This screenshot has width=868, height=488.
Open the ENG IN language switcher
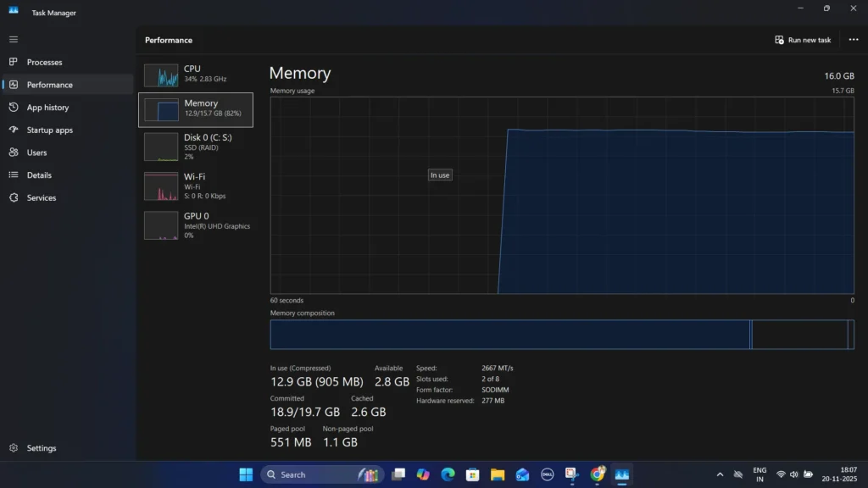(x=759, y=474)
